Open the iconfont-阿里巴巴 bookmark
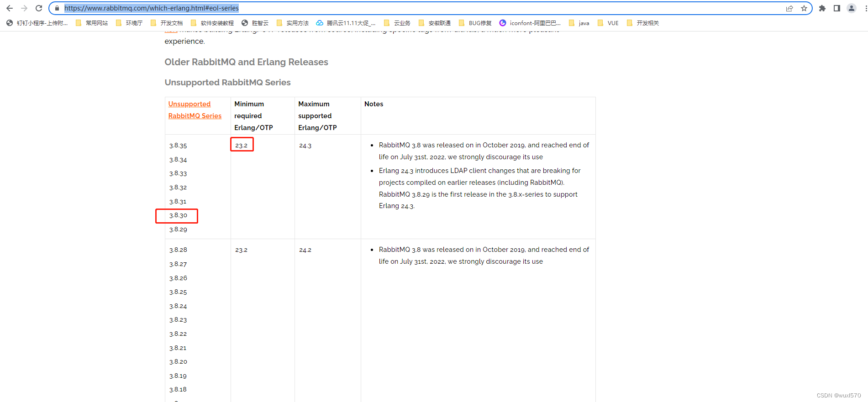 point(530,23)
